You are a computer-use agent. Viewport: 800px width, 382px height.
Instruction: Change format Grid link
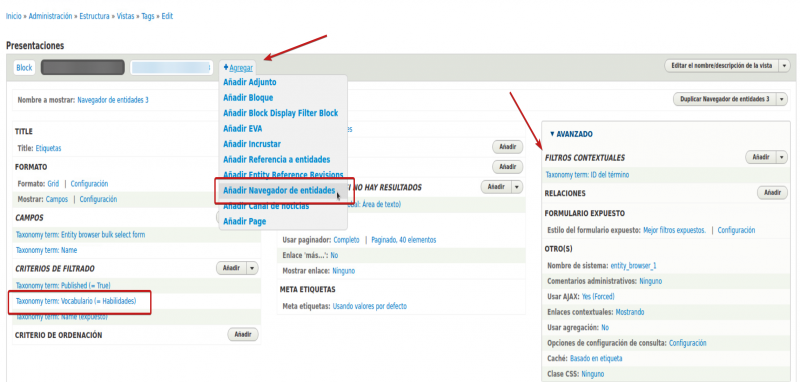pos(54,184)
